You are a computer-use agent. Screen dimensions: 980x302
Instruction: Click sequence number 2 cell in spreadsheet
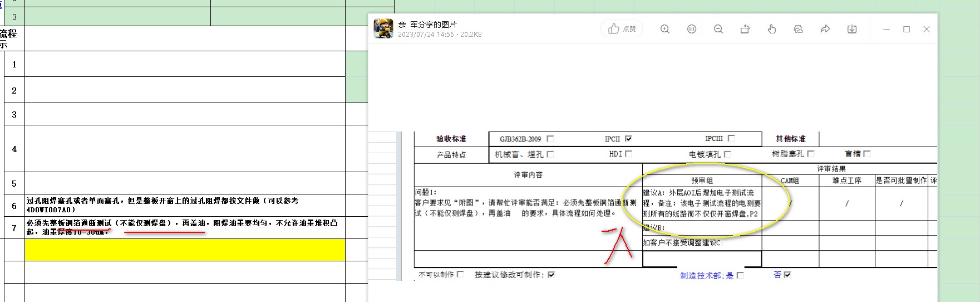coord(14,90)
